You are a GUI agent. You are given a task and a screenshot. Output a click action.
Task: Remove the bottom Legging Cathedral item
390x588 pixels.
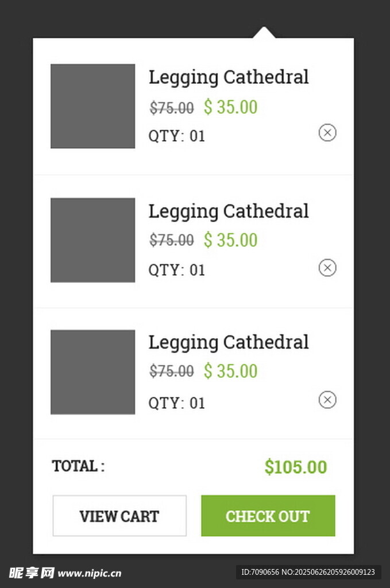(327, 400)
